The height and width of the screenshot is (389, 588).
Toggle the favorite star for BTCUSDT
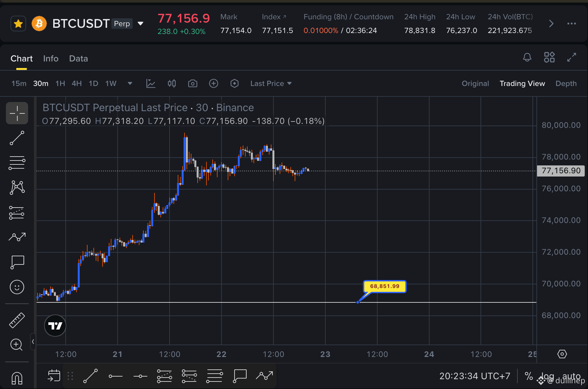18,24
